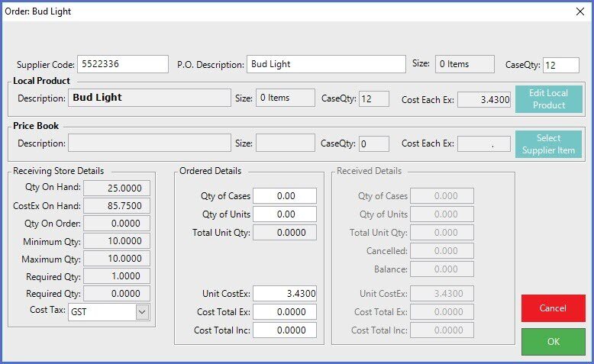
Task: Click Ordered Total Unit Qty field
Action: 285,232
